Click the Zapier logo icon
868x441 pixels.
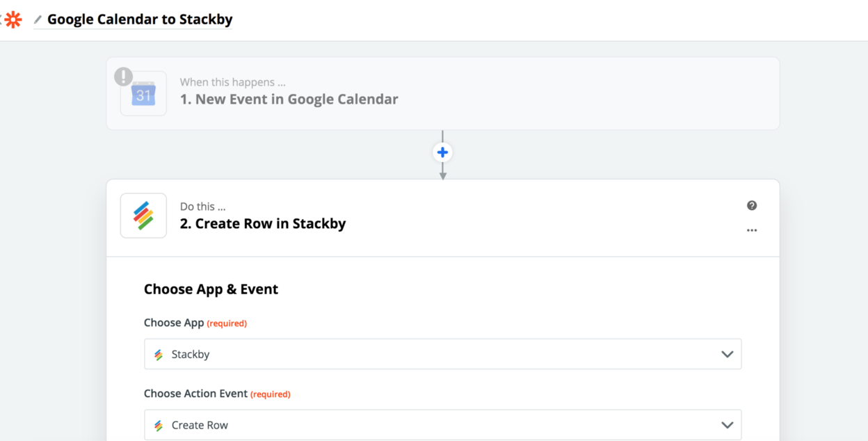pyautogui.click(x=13, y=19)
